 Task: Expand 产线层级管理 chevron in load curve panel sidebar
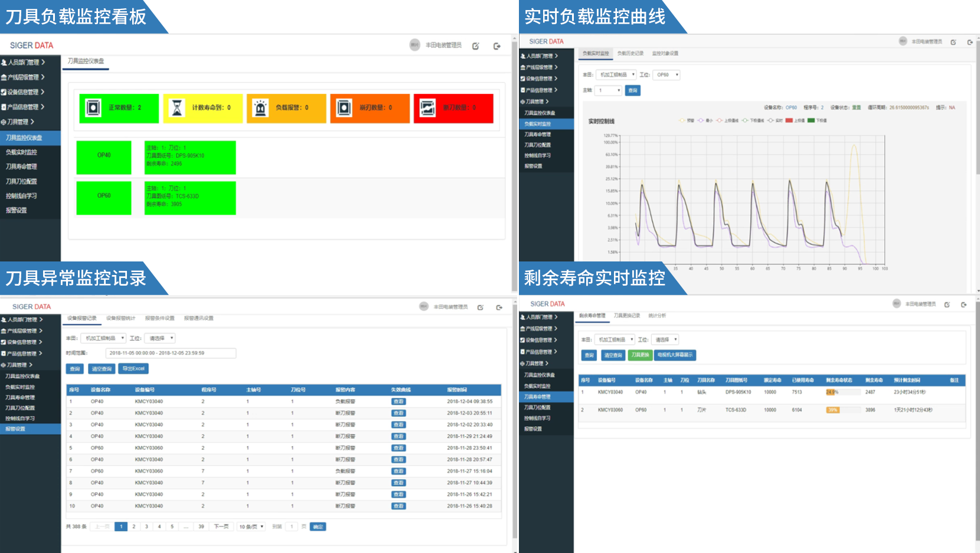(x=556, y=67)
